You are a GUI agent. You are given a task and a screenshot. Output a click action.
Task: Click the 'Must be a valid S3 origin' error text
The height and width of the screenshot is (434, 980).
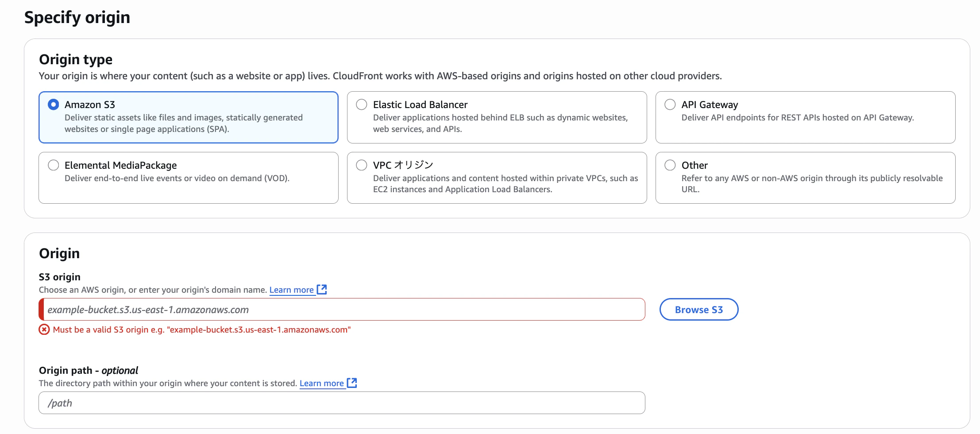coord(202,330)
